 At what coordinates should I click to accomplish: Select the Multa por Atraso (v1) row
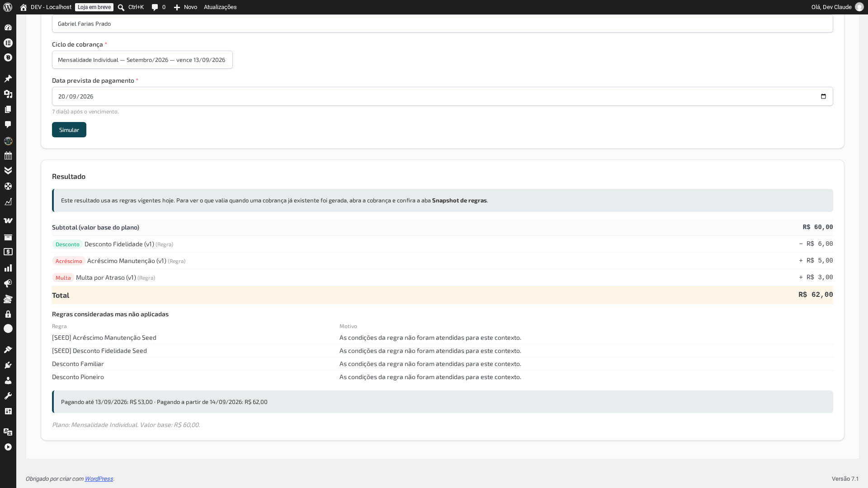pyautogui.click(x=442, y=277)
